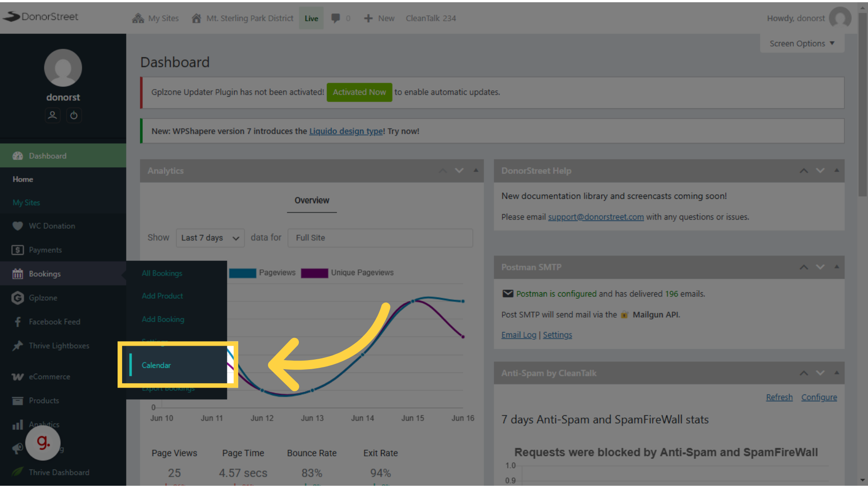The width and height of the screenshot is (868, 488).
Task: Open Thrive Dashboard menu item
Action: tap(59, 472)
